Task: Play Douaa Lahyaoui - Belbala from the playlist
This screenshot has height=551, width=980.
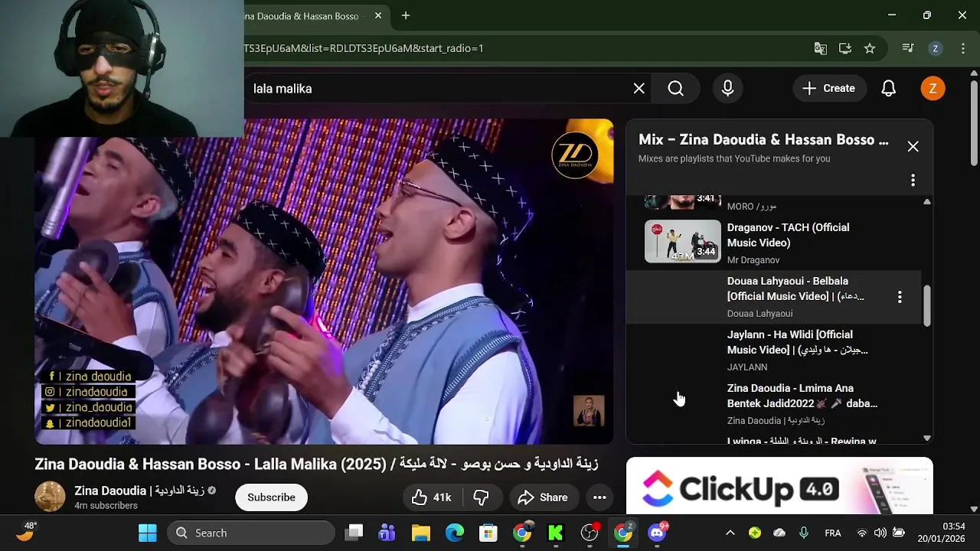Action: coord(773,296)
